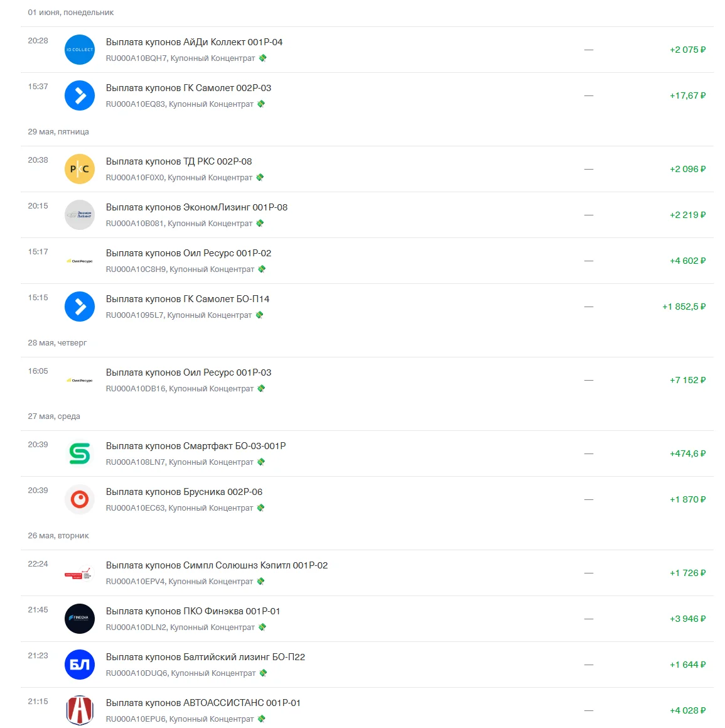Screen dimensions: 725x728
Task: Click the amount +7 152 ₽
Action: pos(687,380)
